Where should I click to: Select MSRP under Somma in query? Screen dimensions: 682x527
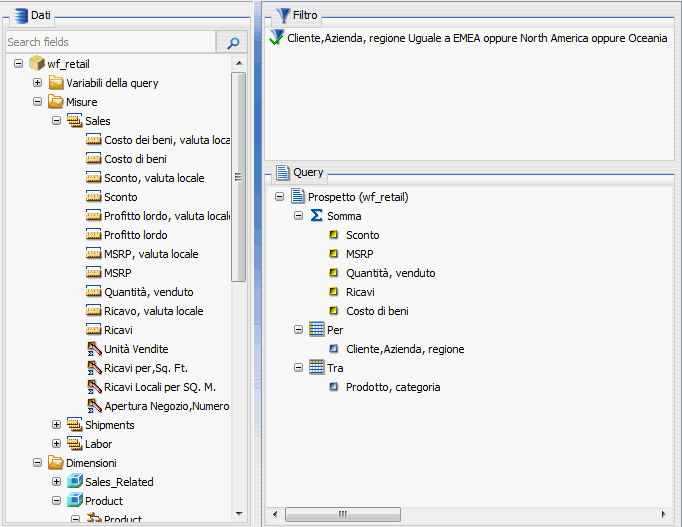[359, 254]
